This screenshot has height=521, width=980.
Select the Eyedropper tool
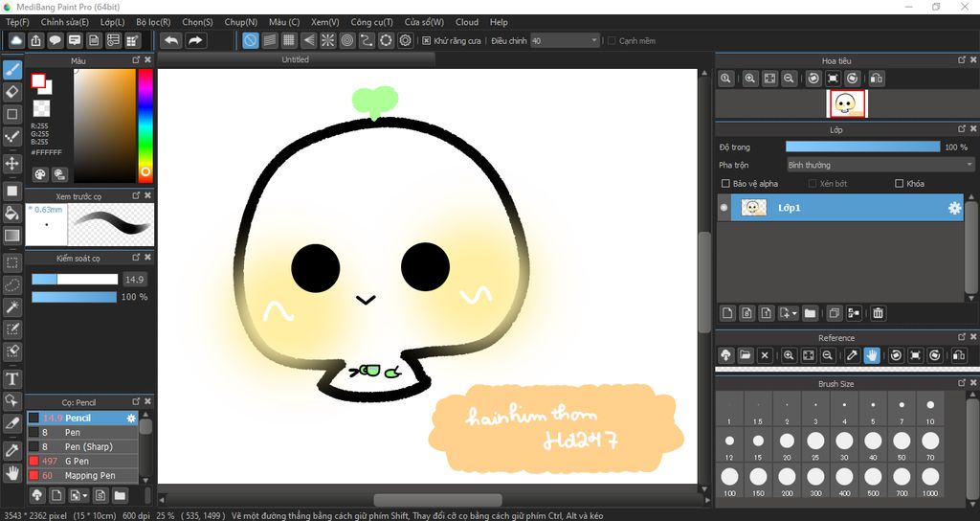point(11,450)
